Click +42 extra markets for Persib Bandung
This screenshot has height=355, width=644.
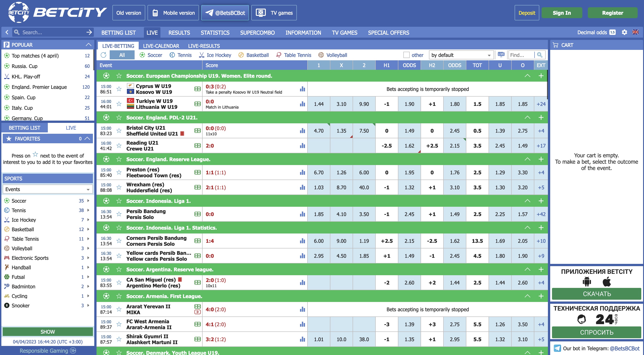tap(541, 214)
